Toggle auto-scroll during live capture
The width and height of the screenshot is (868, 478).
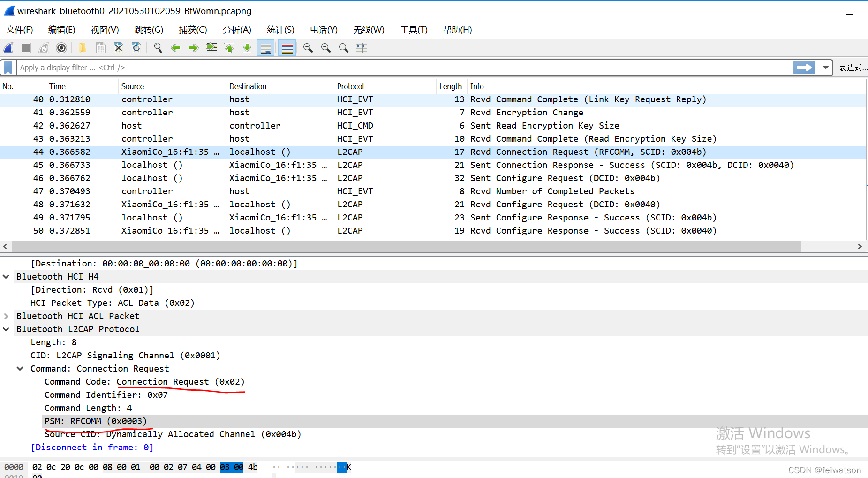click(266, 48)
